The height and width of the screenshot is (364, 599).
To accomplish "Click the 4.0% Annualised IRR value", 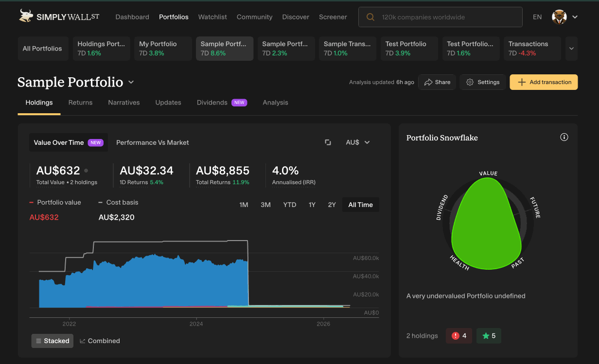I will [x=285, y=171].
